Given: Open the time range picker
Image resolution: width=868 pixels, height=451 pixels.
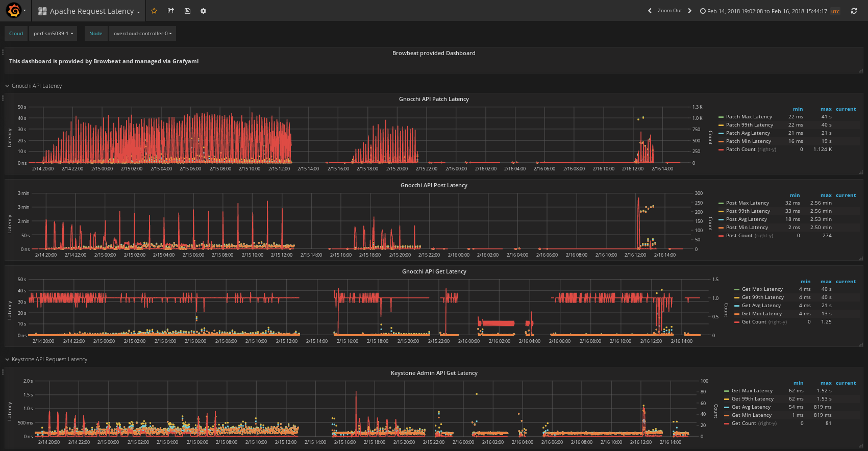Looking at the screenshot, I should 770,11.
